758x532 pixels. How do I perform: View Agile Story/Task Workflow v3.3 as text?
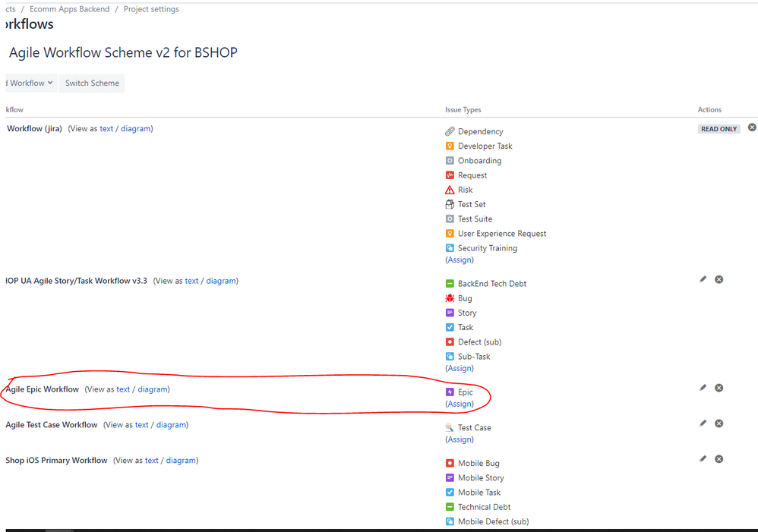[x=192, y=281]
